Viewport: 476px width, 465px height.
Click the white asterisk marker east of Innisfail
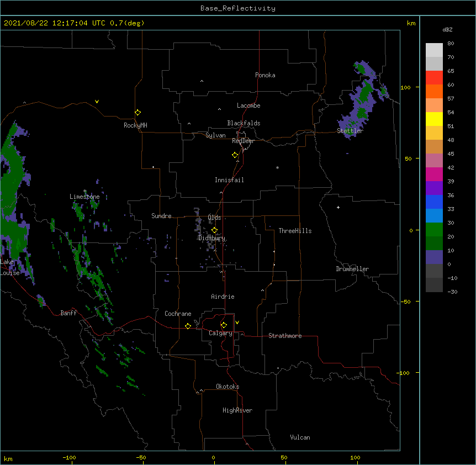pyautogui.click(x=277, y=167)
